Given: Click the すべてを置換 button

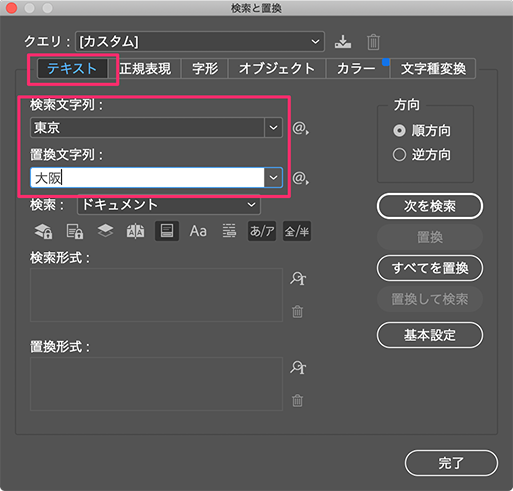Looking at the screenshot, I should [x=430, y=268].
